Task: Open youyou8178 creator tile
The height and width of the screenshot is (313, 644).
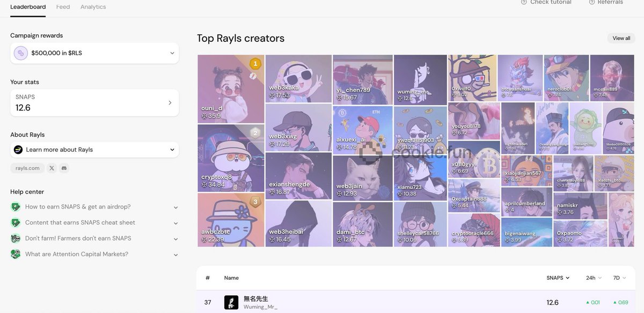Action: (474, 121)
